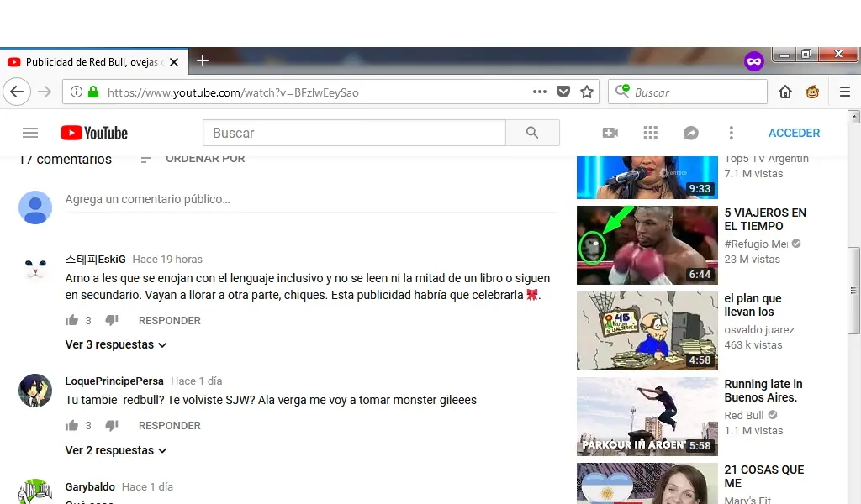861x504 pixels.
Task: Open Garybaldo channel name
Action: point(90,487)
